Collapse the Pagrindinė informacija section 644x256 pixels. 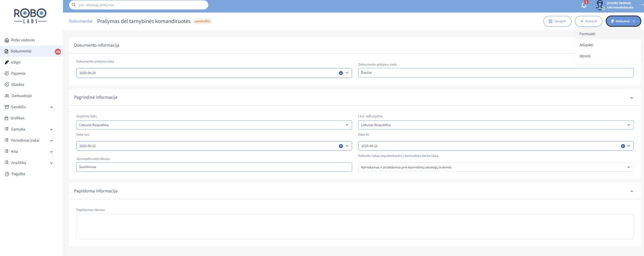point(632,98)
